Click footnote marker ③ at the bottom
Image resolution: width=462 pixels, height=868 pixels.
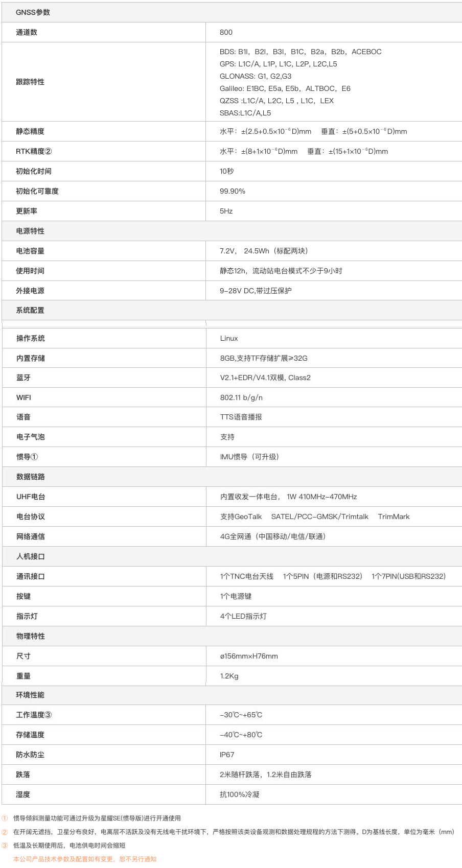5,846
